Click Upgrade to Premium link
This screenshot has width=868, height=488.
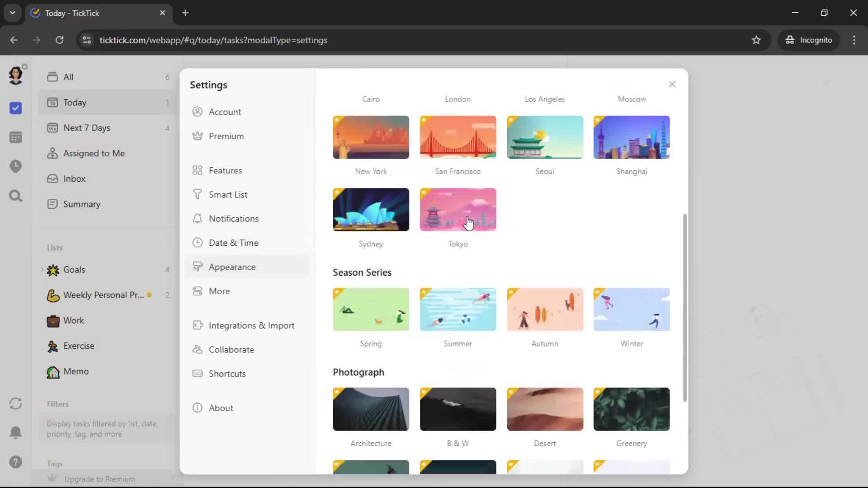pyautogui.click(x=99, y=479)
